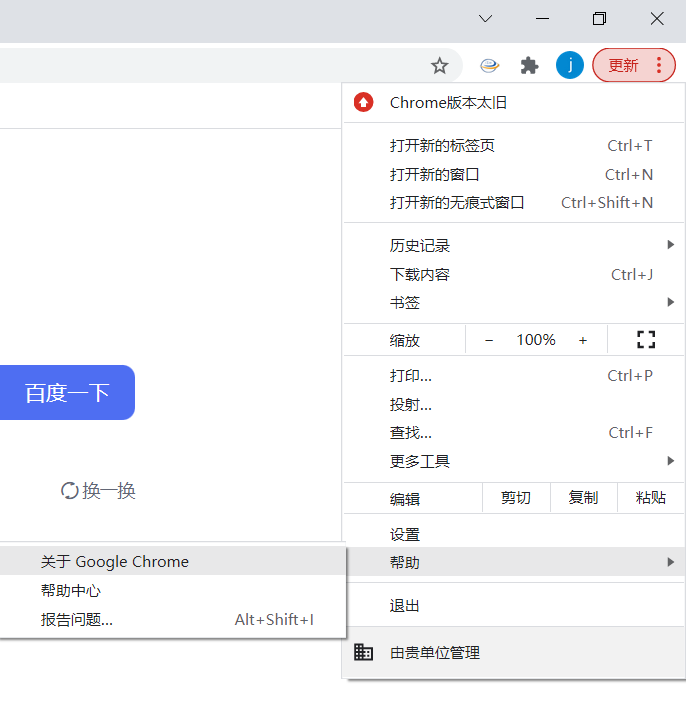Choose 打开新的窗口 menu item

(x=514, y=175)
